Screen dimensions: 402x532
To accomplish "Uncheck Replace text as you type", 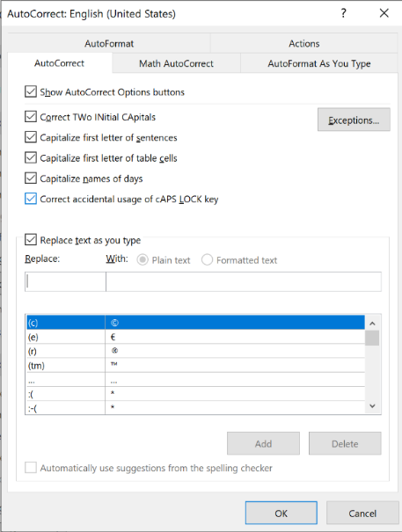I will pos(31,240).
